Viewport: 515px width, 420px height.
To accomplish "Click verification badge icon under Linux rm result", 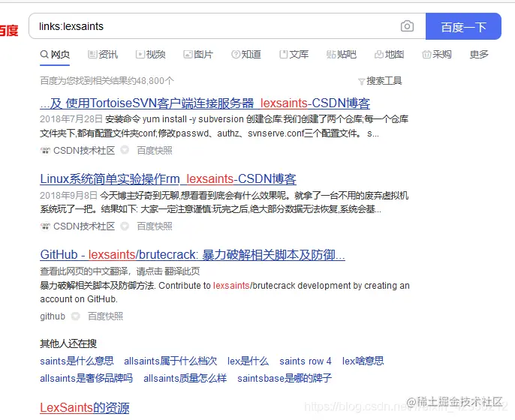I will coord(125,226).
